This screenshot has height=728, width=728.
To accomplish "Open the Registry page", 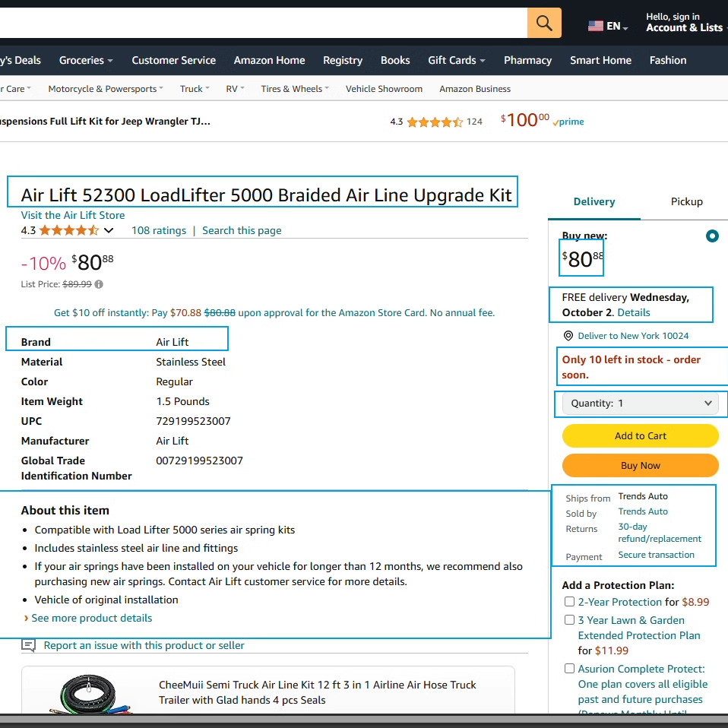I will 343,60.
